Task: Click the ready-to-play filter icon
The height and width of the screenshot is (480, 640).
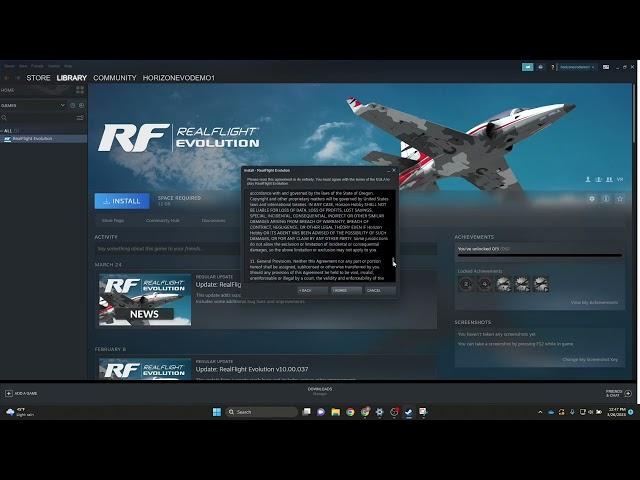Action: click(82, 105)
